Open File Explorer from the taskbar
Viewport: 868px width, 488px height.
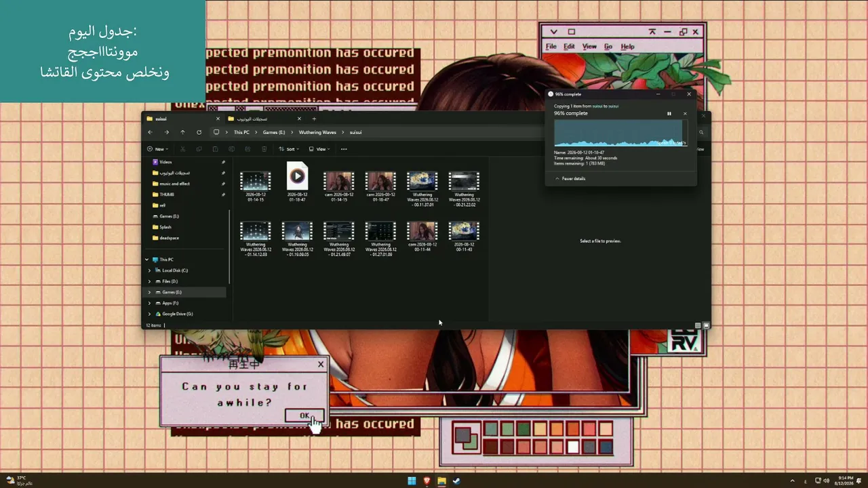click(x=442, y=481)
